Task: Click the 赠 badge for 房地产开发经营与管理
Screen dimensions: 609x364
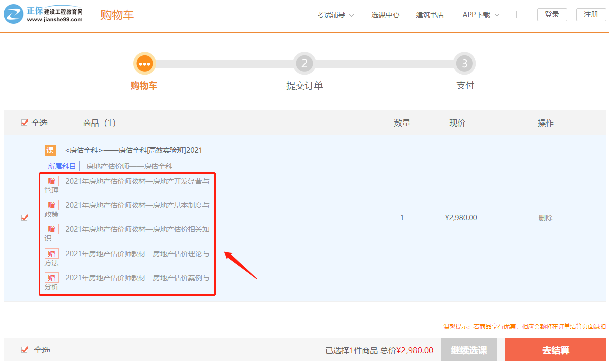Action: tap(51, 181)
